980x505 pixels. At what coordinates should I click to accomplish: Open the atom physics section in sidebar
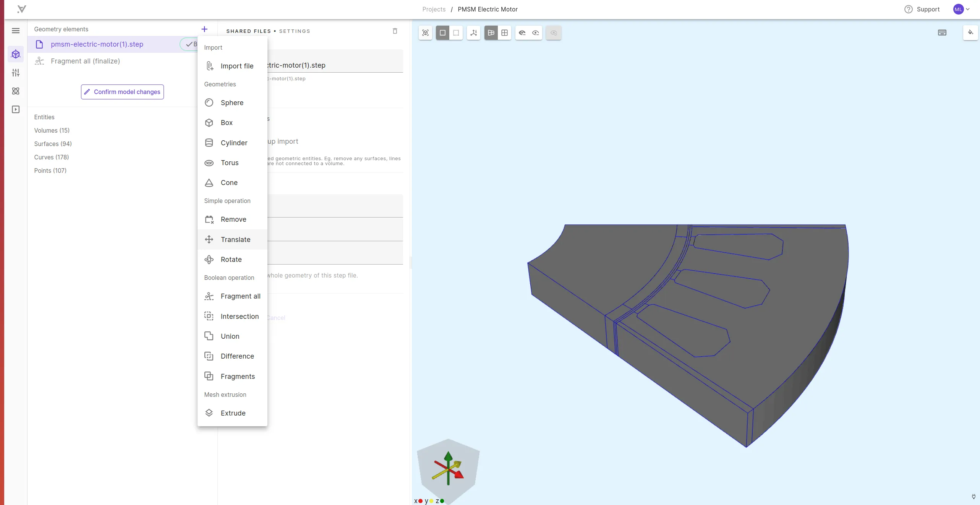click(x=16, y=91)
